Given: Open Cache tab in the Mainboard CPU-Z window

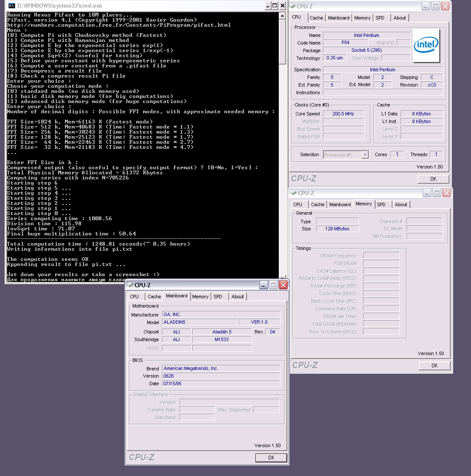Looking at the screenshot, I should (154, 297).
